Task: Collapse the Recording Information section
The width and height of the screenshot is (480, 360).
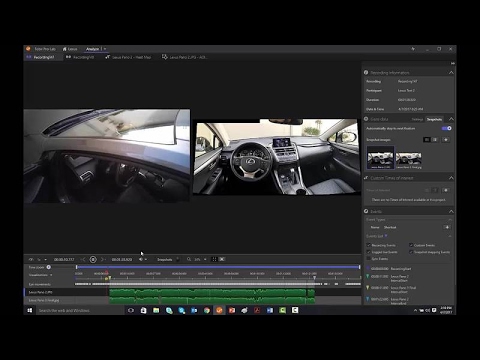Action: (451, 72)
